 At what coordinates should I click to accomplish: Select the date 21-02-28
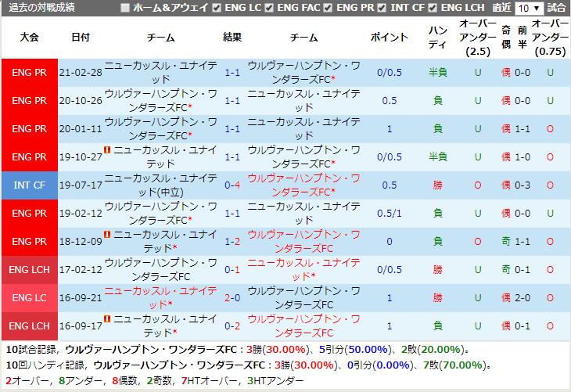pos(81,73)
